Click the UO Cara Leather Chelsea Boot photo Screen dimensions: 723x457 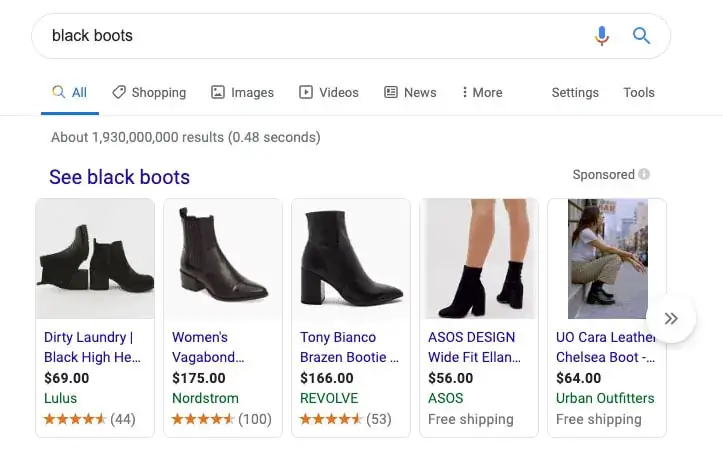pos(607,259)
